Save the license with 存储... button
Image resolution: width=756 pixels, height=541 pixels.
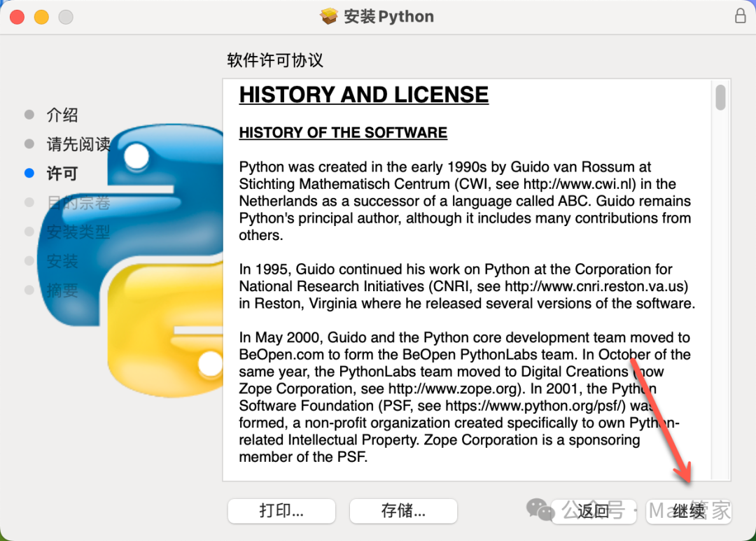click(403, 511)
